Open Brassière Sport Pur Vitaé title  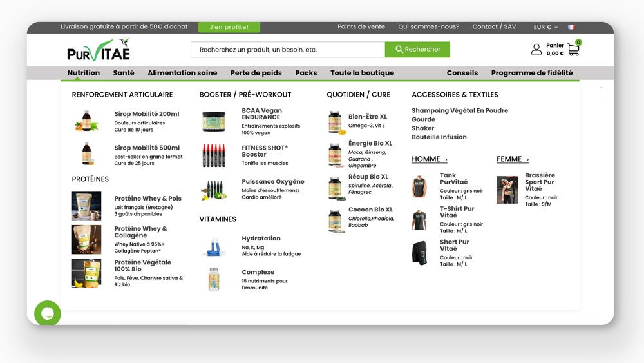(x=540, y=182)
